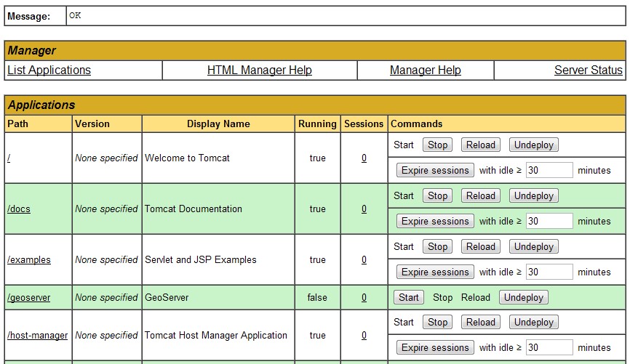Open the /docs application link
The height and width of the screenshot is (364, 630).
(18, 209)
